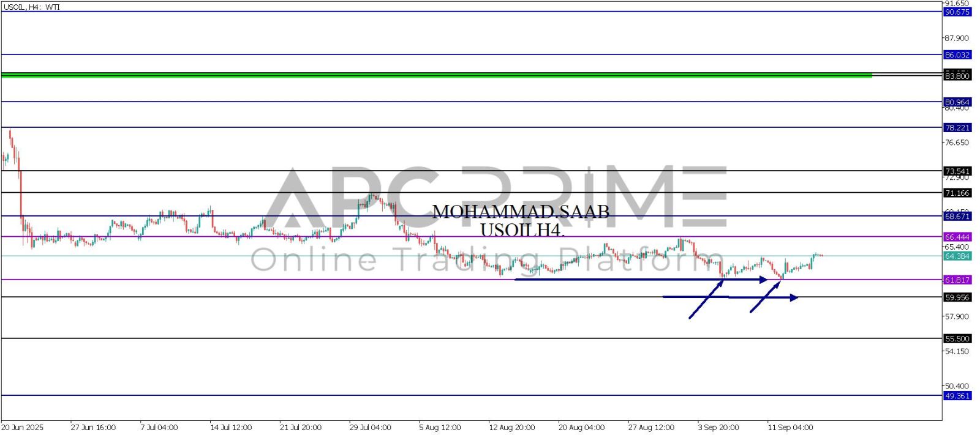Select the 80.964 price level tag
Image resolution: width=980 pixels, height=435 pixels.
(957, 102)
